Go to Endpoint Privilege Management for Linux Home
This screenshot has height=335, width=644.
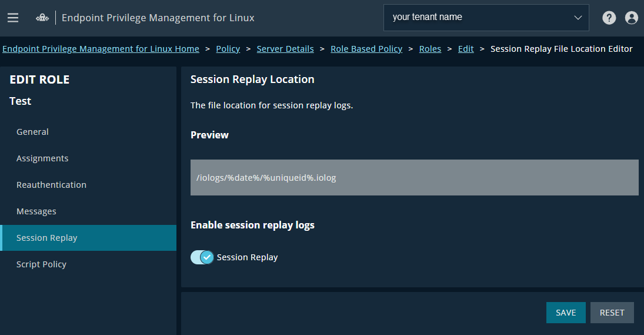tap(101, 49)
